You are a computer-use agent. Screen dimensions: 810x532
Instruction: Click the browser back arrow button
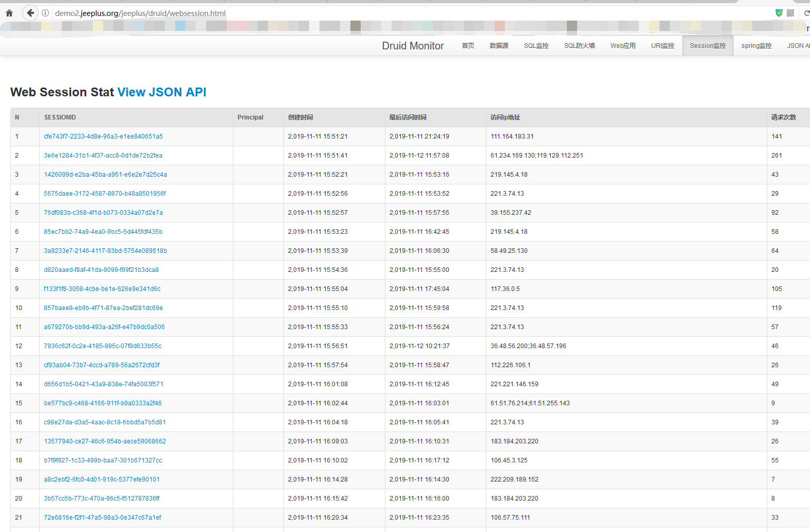pos(30,13)
